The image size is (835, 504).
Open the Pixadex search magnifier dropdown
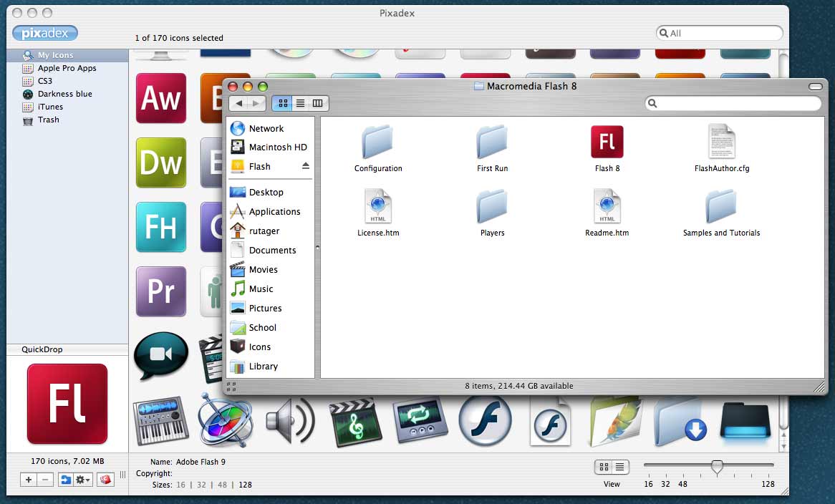pyautogui.click(x=664, y=33)
